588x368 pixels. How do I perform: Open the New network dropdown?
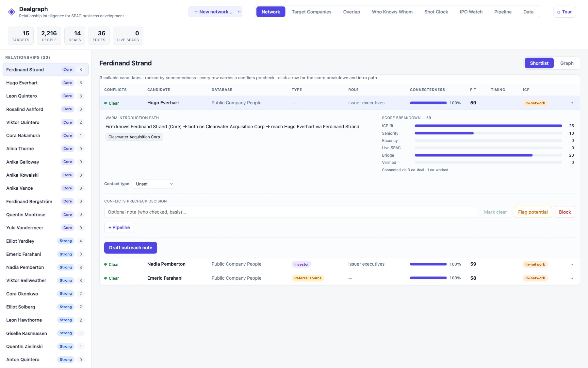pos(215,12)
